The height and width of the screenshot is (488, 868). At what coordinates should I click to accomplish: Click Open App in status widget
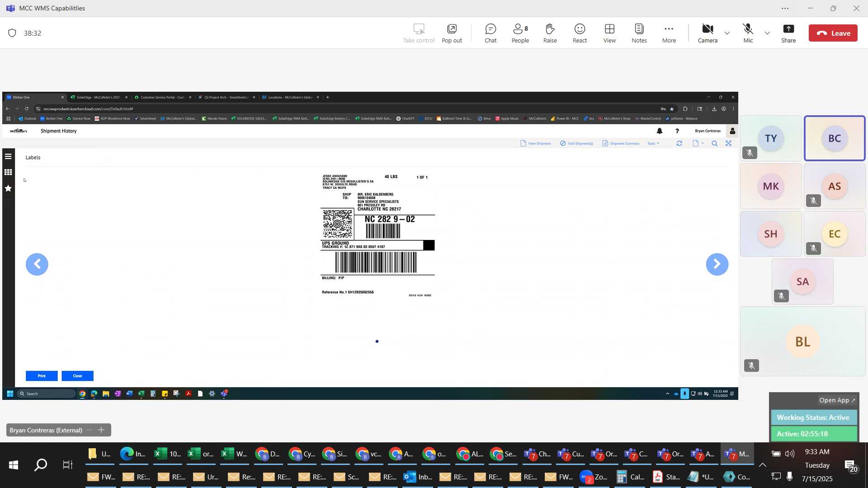(x=837, y=400)
